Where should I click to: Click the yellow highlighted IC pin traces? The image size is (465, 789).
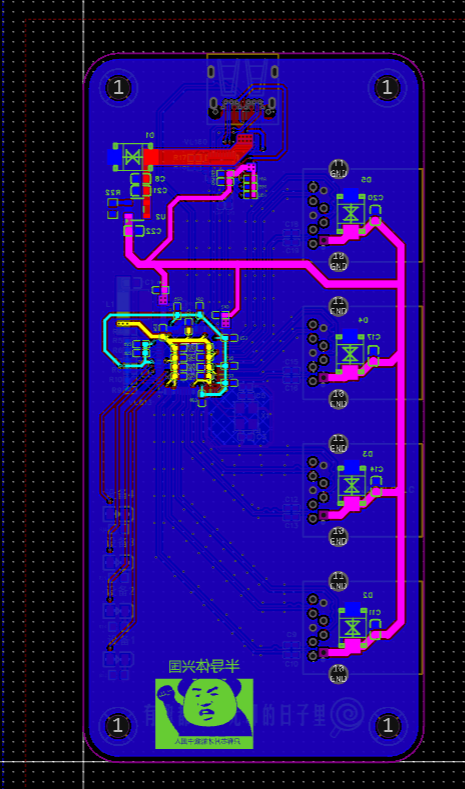(x=189, y=360)
